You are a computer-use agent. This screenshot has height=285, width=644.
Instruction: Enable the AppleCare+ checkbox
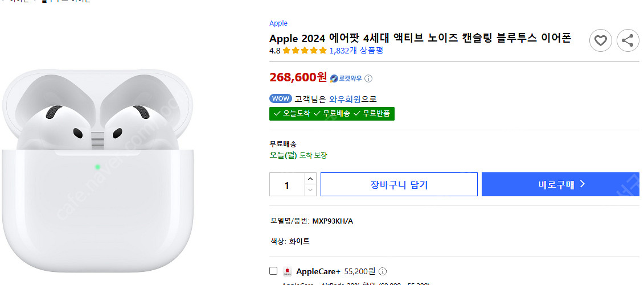(x=273, y=271)
